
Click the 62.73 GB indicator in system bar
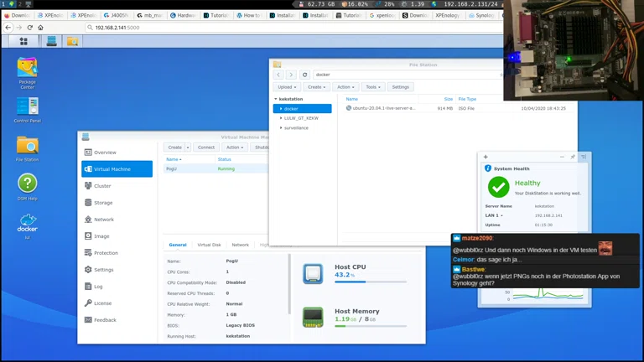[x=321, y=4]
